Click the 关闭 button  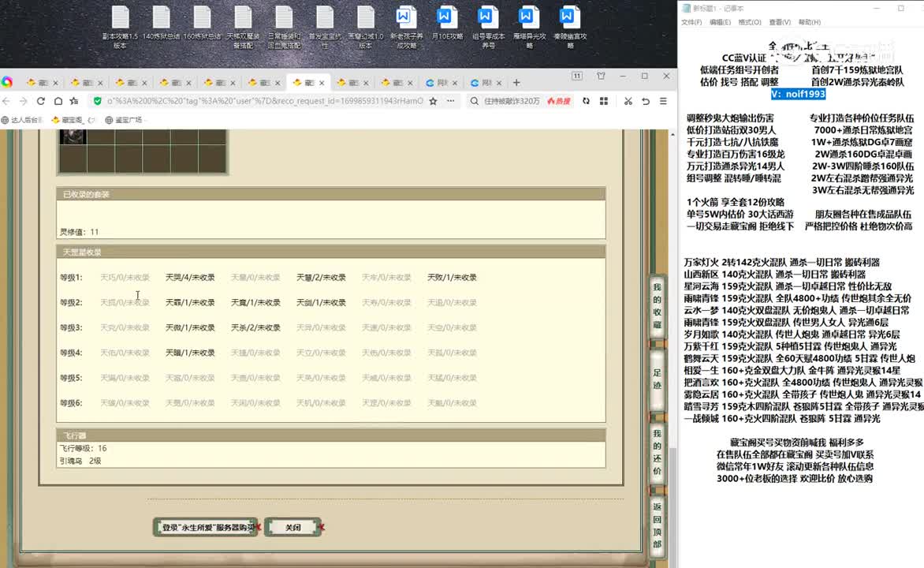(292, 527)
